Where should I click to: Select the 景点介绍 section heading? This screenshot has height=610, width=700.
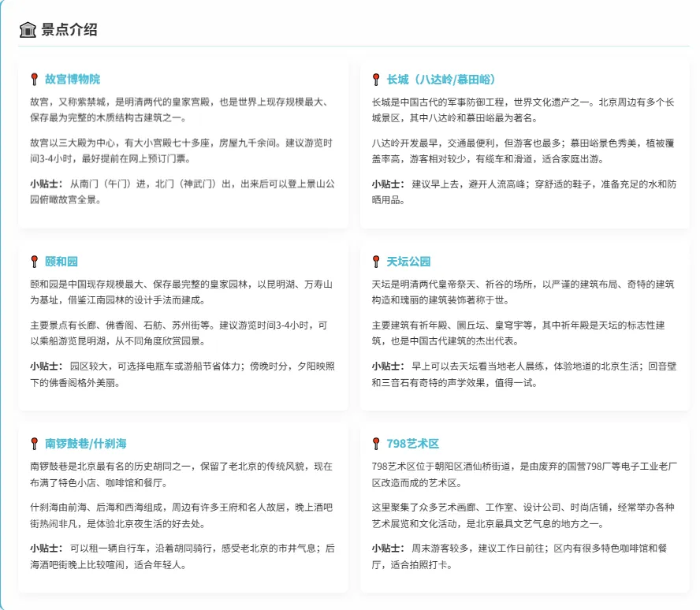coord(69,30)
